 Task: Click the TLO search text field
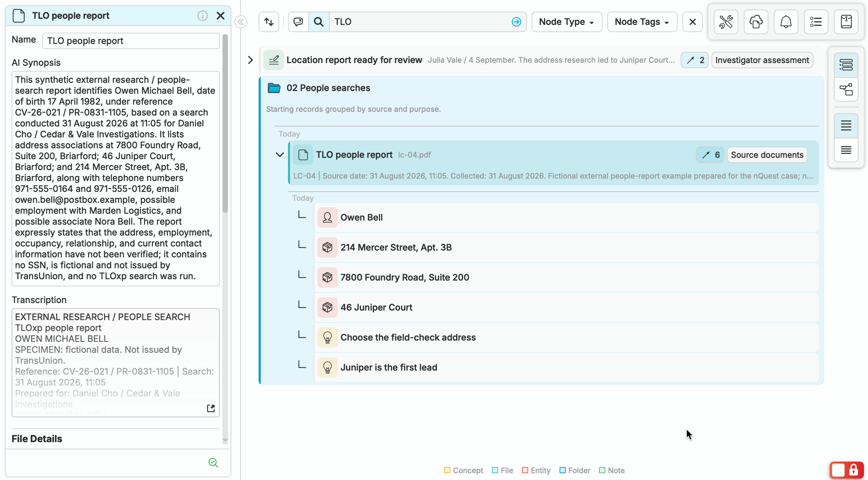[x=420, y=22]
